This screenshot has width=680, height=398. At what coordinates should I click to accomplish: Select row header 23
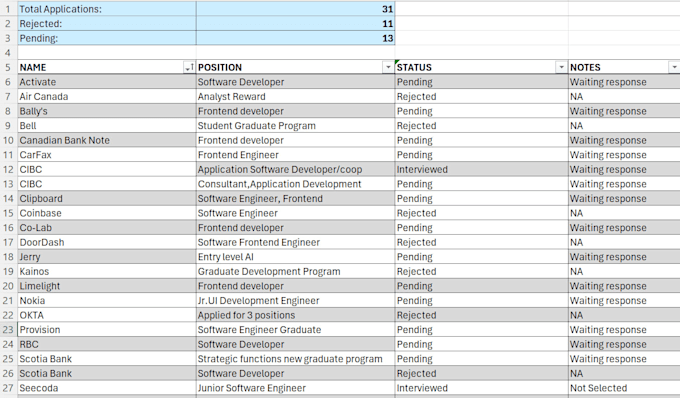click(8, 329)
